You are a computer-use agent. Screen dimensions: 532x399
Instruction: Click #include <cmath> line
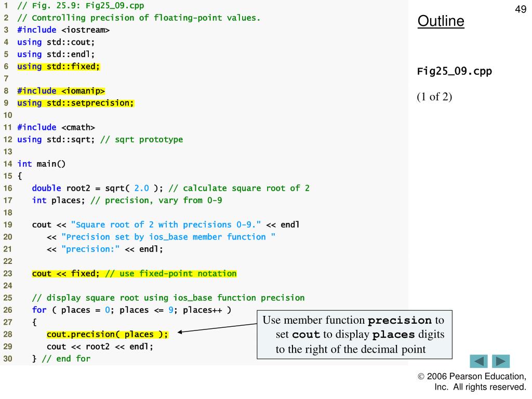56,127
